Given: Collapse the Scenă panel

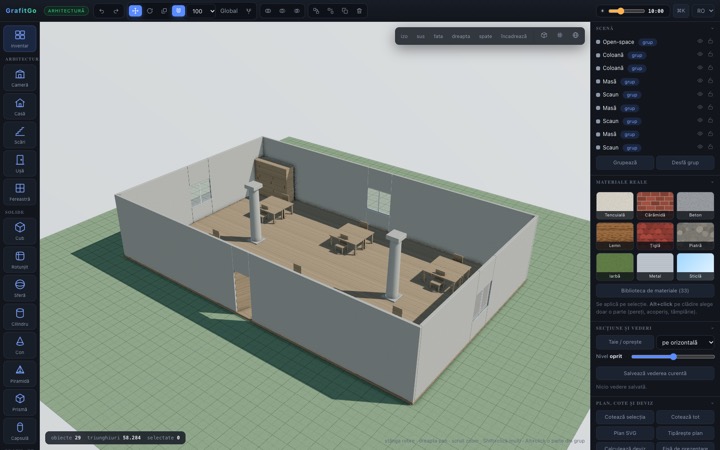Looking at the screenshot, I should point(712,28).
